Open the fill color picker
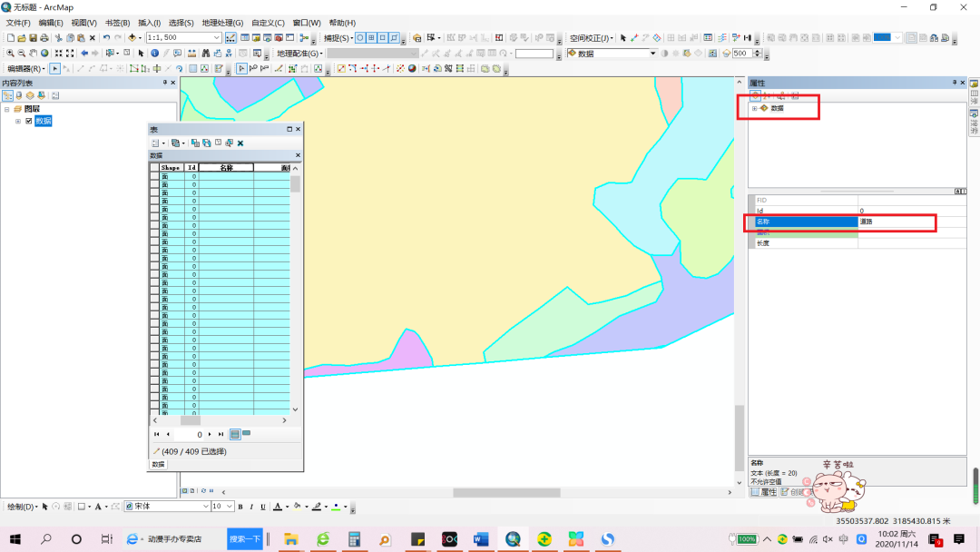Screen dimensions: 980x552 pos(298,507)
